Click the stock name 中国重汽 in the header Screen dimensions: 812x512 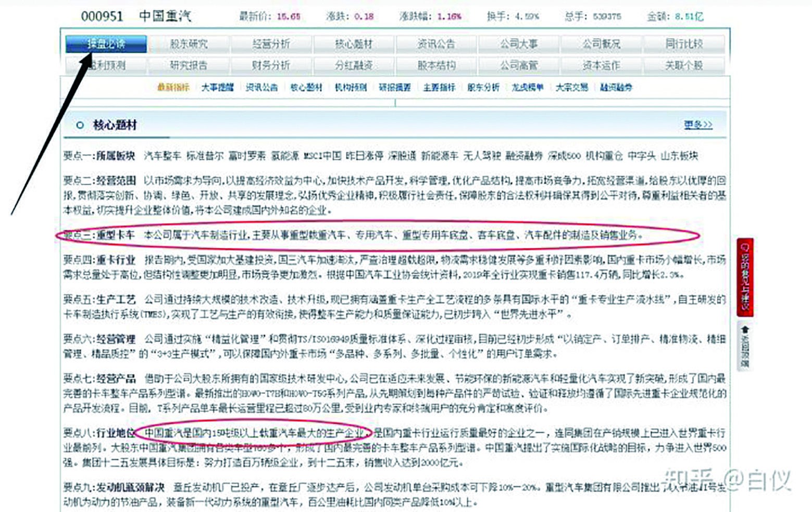point(166,16)
